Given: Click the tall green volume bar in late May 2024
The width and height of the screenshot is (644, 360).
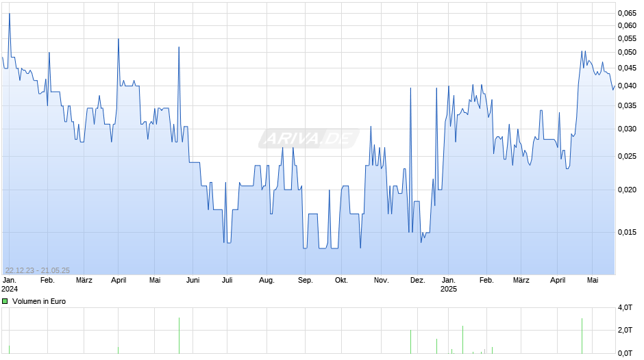Looking at the screenshot, I should 179,335.
